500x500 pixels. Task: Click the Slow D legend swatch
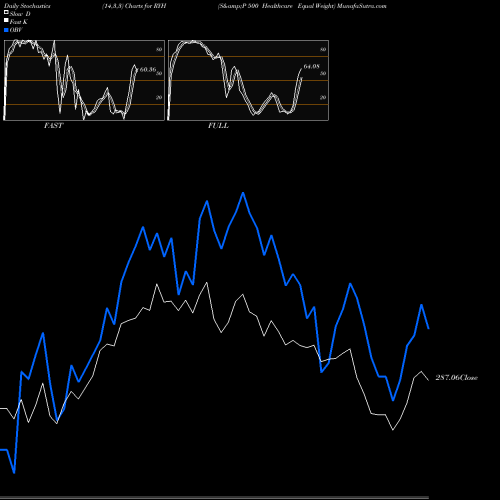(x=6, y=12)
